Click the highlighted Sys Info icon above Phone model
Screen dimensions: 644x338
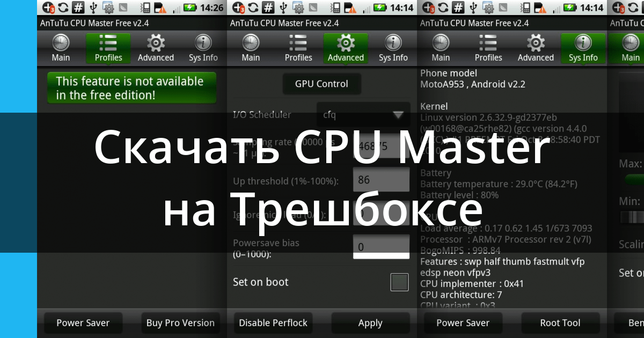point(583,42)
